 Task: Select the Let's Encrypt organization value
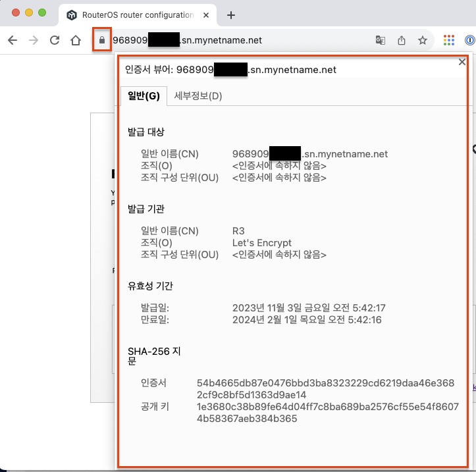tap(261, 243)
